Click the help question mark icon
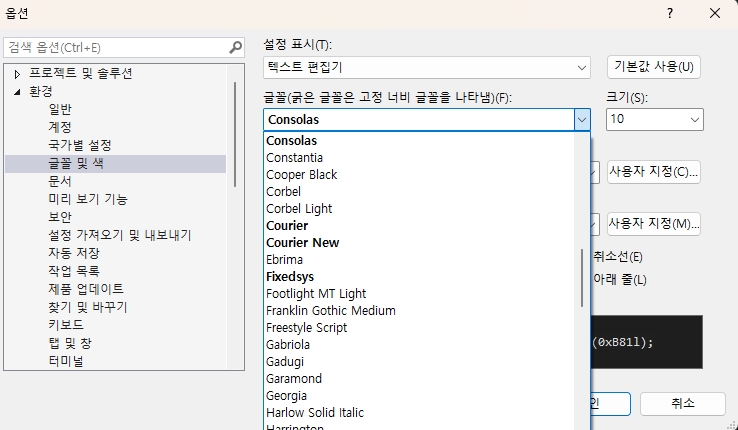Image resolution: width=738 pixels, height=430 pixels. 669,12
